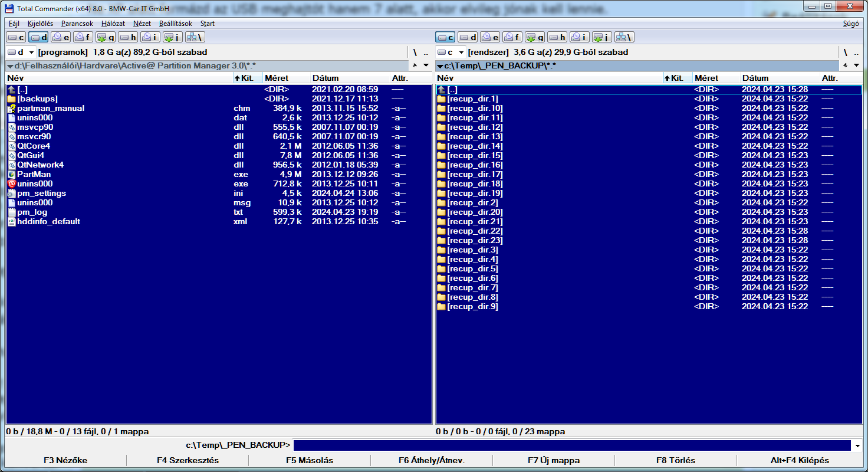Click F4 Szerkesztés button

point(188,460)
